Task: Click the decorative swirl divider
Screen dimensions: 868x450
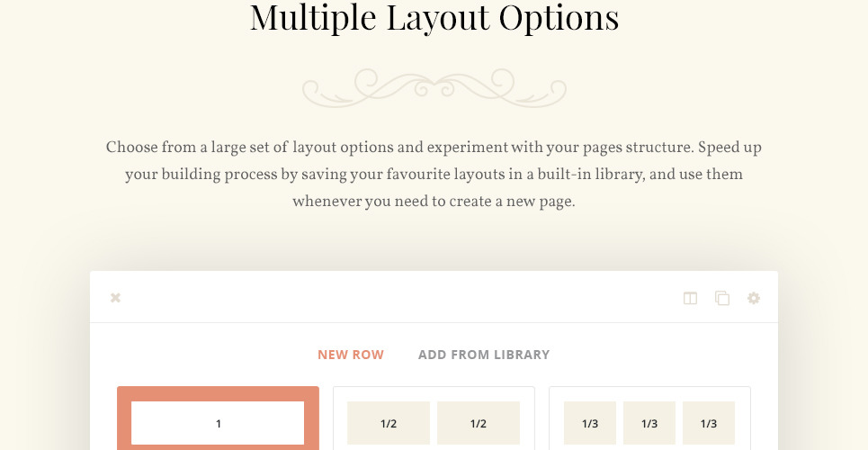Action: pyautogui.click(x=434, y=87)
